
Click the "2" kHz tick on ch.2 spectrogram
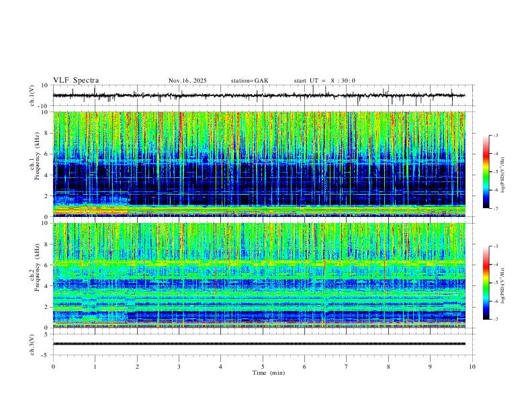(x=47, y=307)
